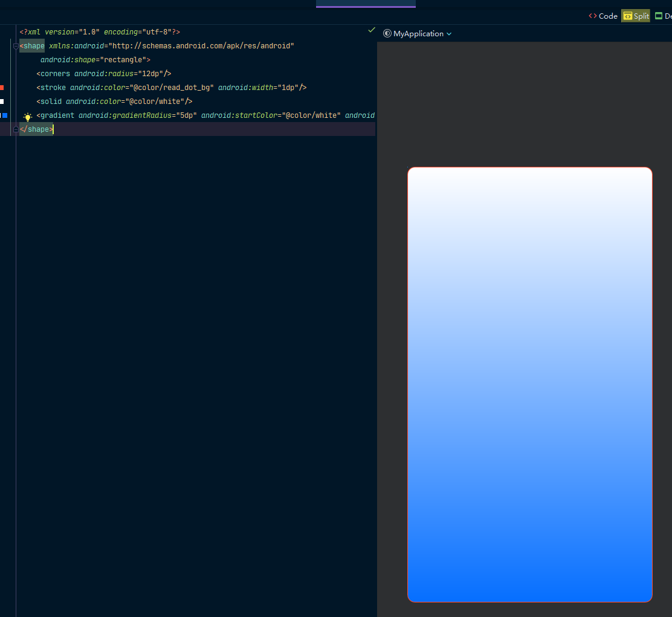Switch to Design view mode
Viewport: 672px width, 617px height.
click(664, 16)
